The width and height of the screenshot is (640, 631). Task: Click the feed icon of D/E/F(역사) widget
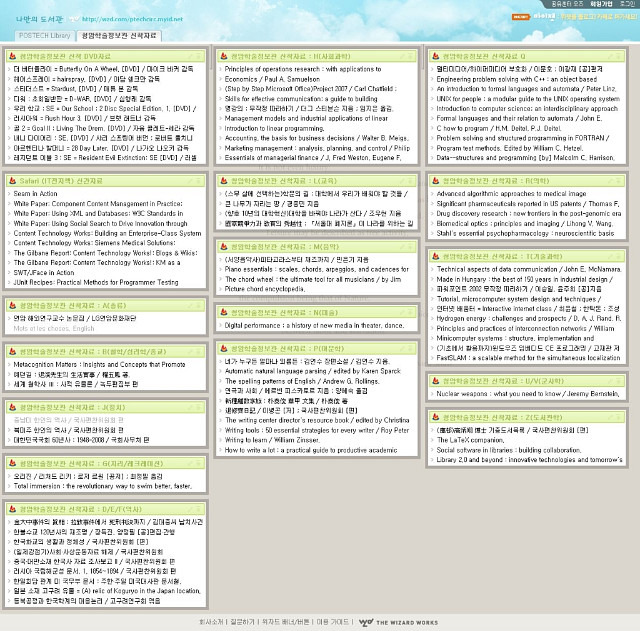[13, 509]
